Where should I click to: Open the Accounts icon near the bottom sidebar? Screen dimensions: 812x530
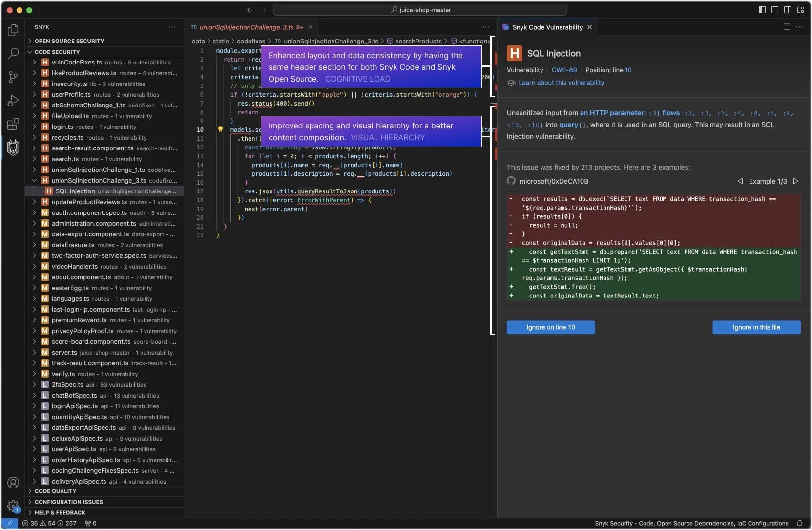tap(13, 483)
